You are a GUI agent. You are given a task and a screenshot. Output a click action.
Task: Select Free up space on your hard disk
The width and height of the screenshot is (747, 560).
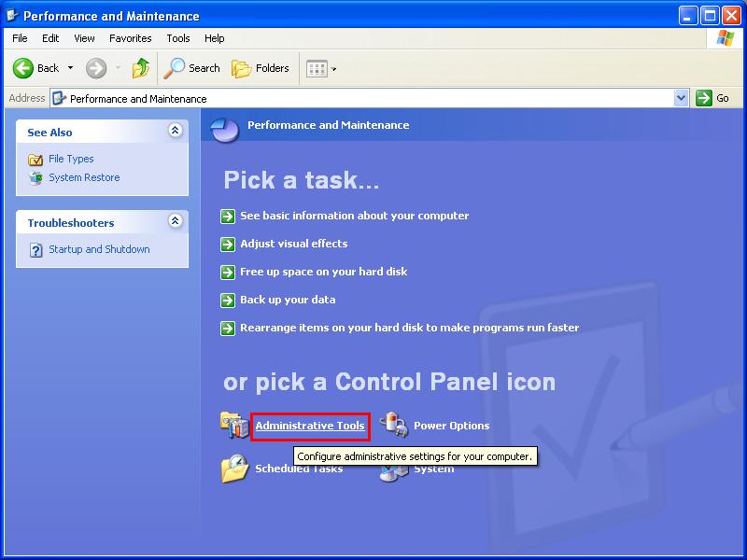(323, 272)
